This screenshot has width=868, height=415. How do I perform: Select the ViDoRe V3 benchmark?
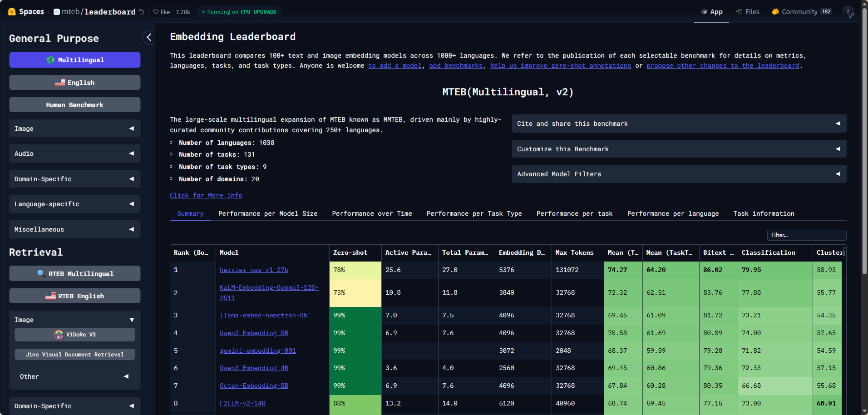[75, 335]
